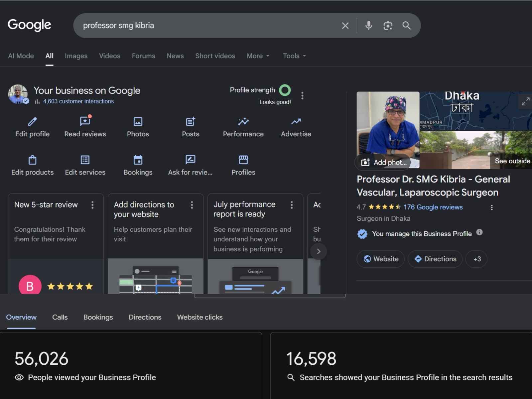The width and height of the screenshot is (532, 399).
Task: Open Add directions to your website card
Action: click(x=156, y=244)
